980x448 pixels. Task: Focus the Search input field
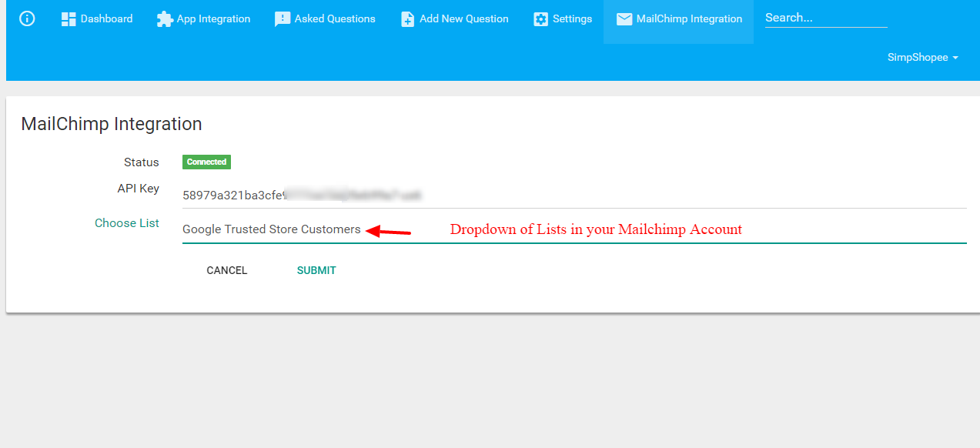[826, 18]
